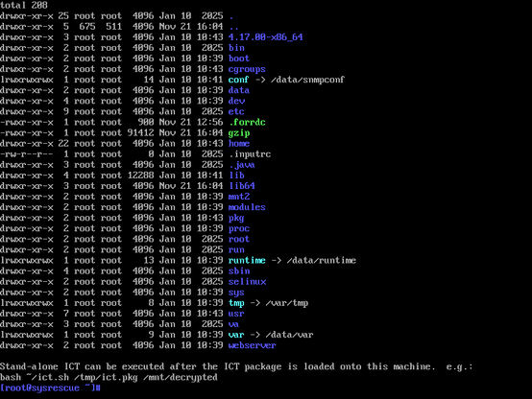Image resolution: width=532 pixels, height=399 pixels.
Task: Click the data directory name
Action: (x=239, y=90)
